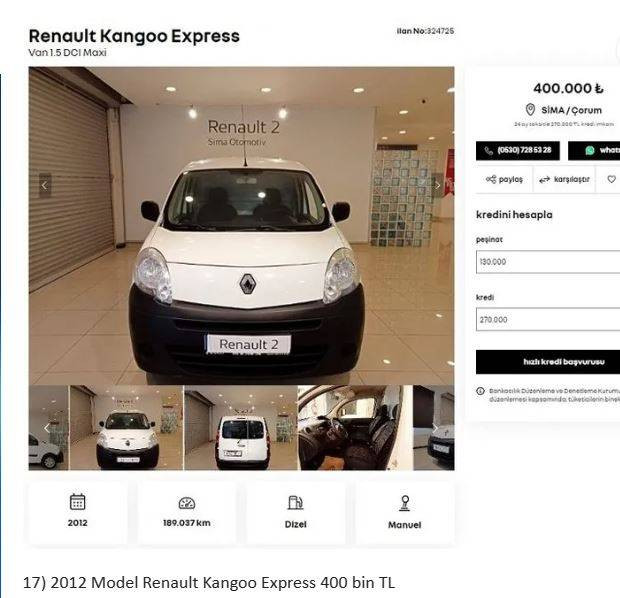Call the dealer phone number button
The width and height of the screenshot is (620, 598).
(518, 151)
